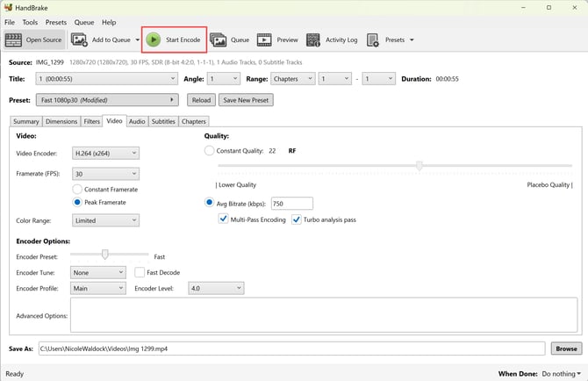Expand the Presets toolbar dropdown arrow
The height and width of the screenshot is (381, 588).
click(x=412, y=40)
